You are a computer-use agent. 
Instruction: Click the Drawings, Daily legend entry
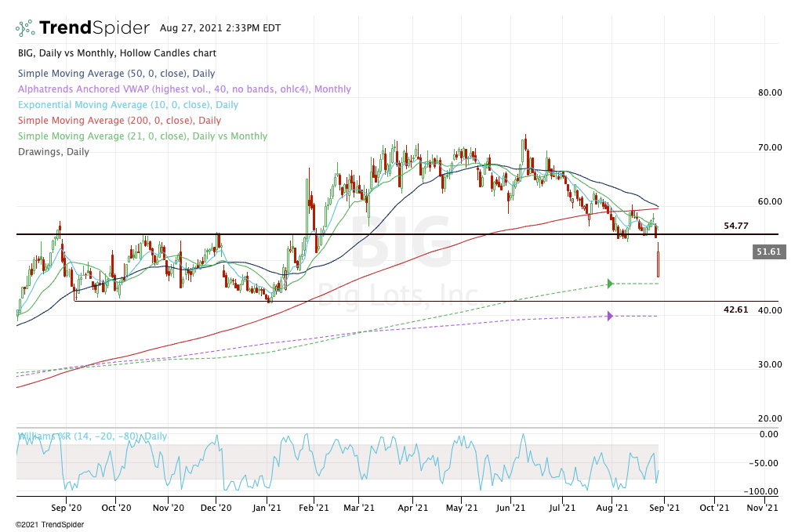point(53,152)
